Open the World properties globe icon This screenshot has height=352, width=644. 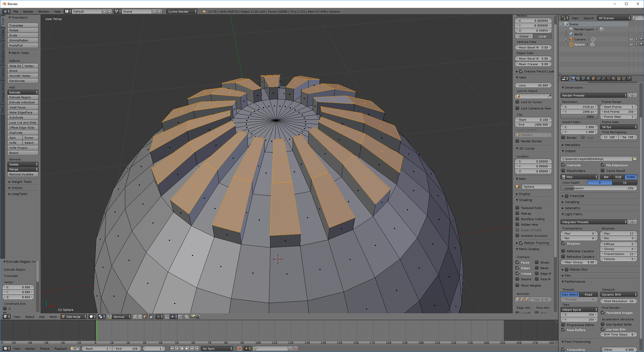point(588,79)
